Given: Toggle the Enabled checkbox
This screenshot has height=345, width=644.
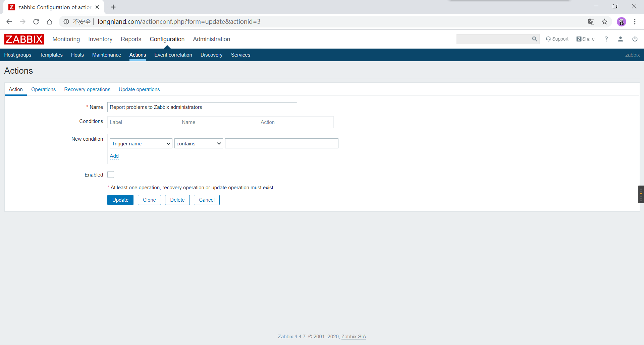Looking at the screenshot, I should [111, 175].
